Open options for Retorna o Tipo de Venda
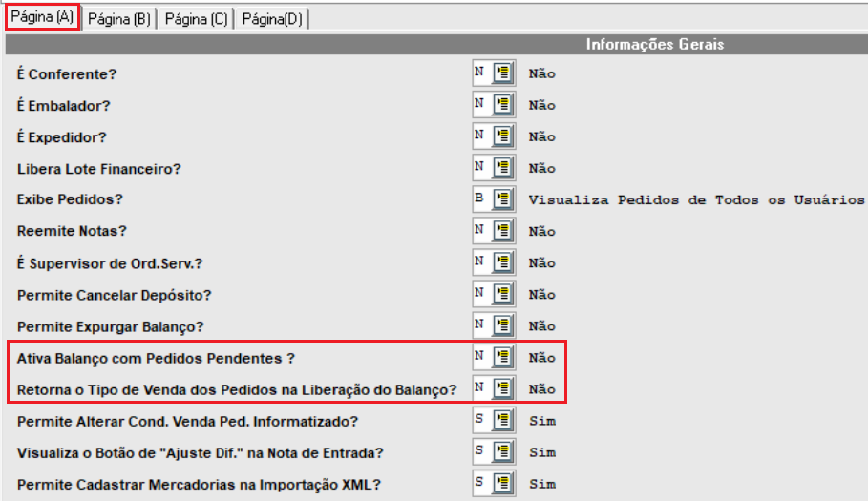Image resolution: width=868 pixels, height=501 pixels. click(x=504, y=389)
